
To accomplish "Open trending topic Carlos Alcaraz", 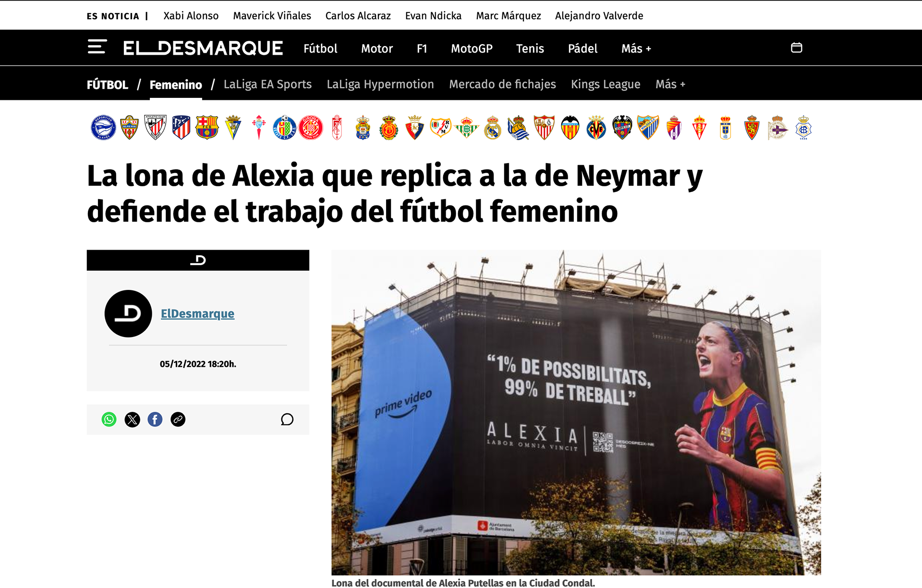I will click(x=358, y=16).
